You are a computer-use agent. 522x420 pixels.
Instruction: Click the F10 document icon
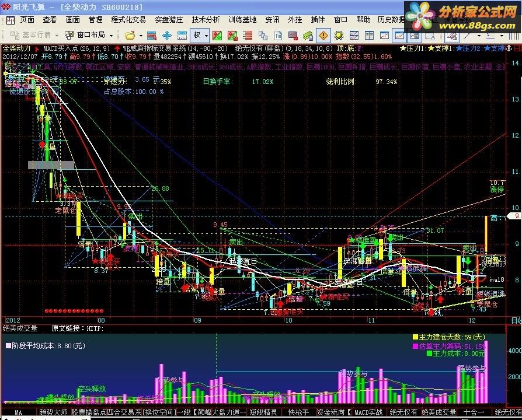pos(278,36)
